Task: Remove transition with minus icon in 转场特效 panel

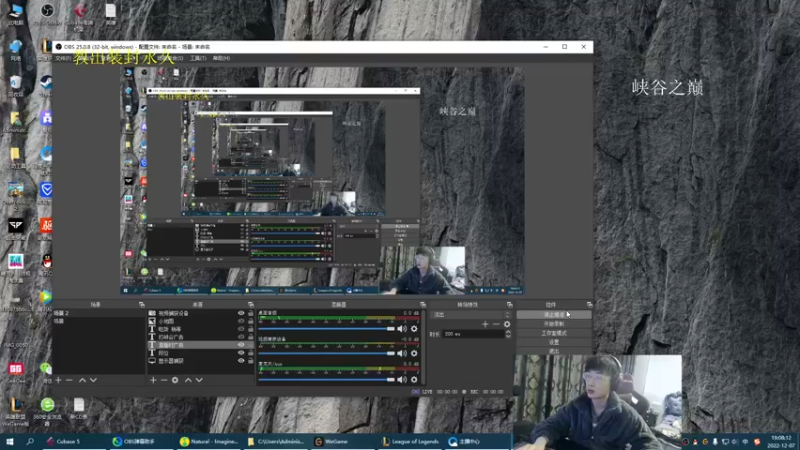Action: pos(496,324)
